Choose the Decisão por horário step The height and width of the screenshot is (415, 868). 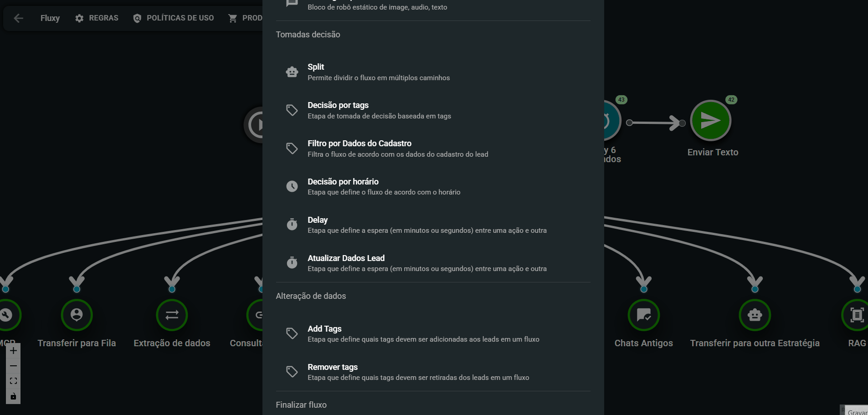pos(433,187)
